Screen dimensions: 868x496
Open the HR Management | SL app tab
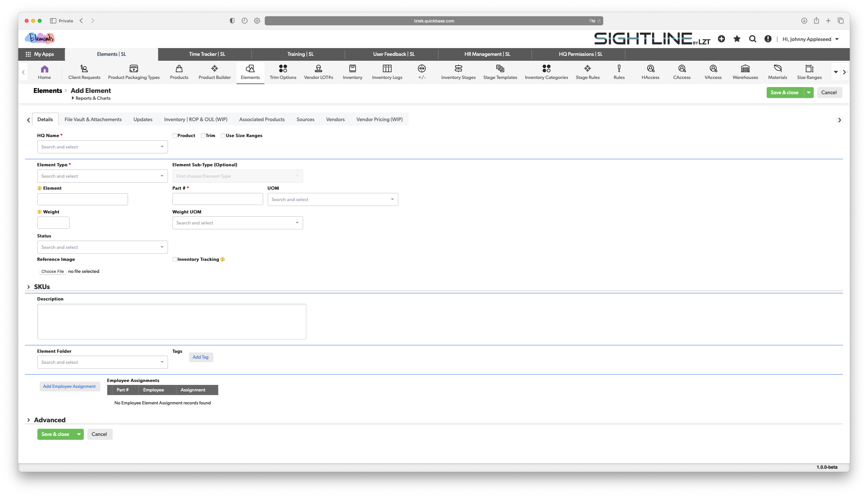point(487,54)
